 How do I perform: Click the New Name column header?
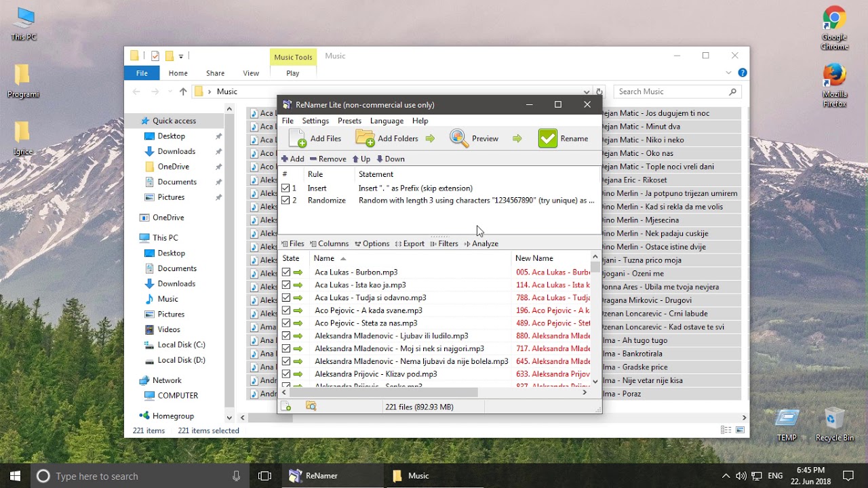[551, 258]
